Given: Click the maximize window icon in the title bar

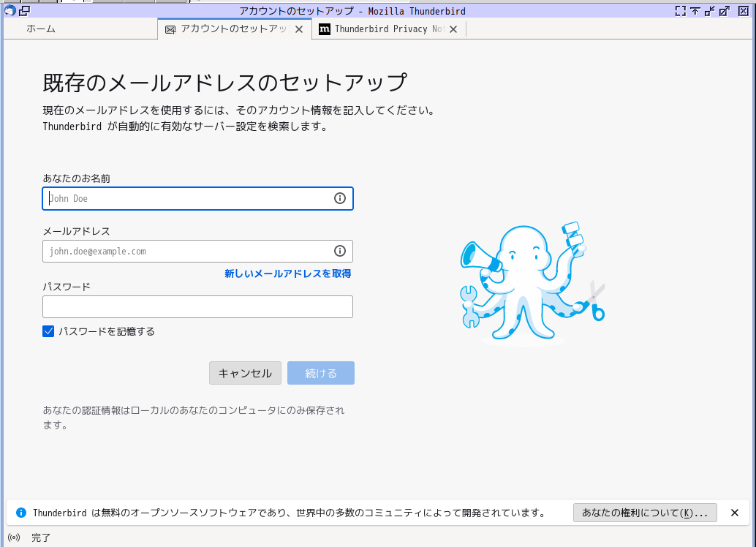Looking at the screenshot, I should tap(724, 11).
